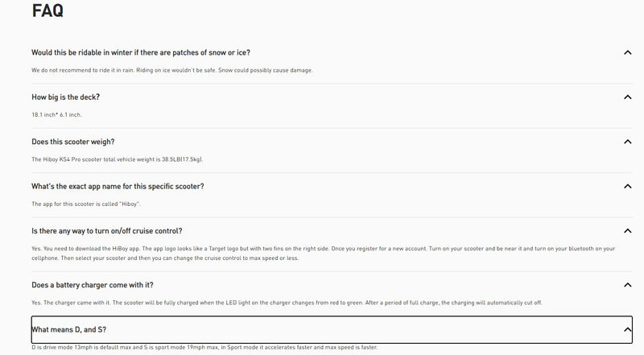Select 'Does a battery charger come with it?'
Screen dimensions: 644x355
tap(93, 284)
